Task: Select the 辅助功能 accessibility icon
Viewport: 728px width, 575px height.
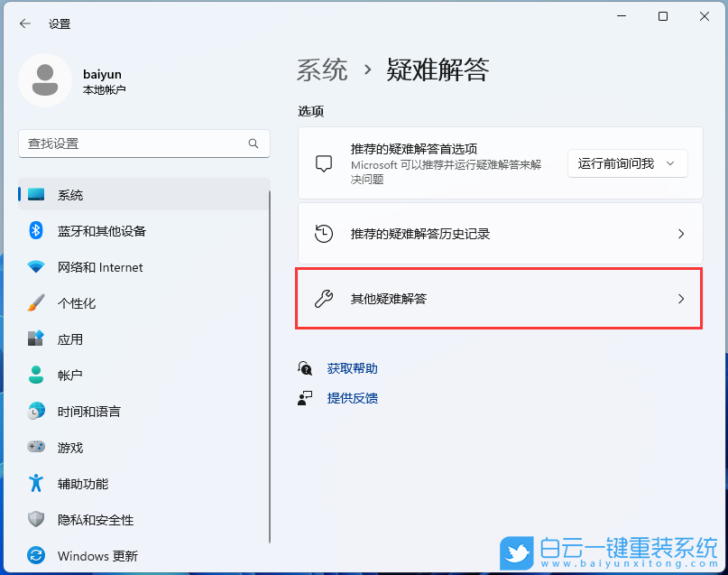Action: (x=34, y=484)
